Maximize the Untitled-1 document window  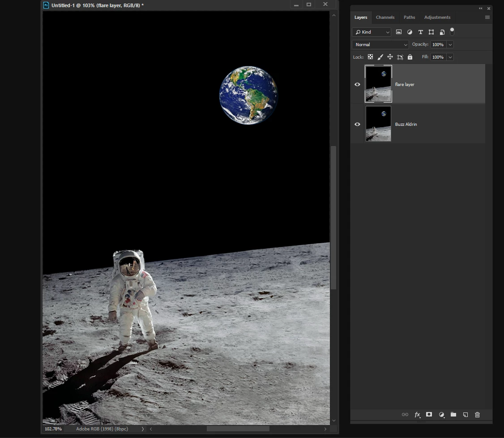point(309,4)
